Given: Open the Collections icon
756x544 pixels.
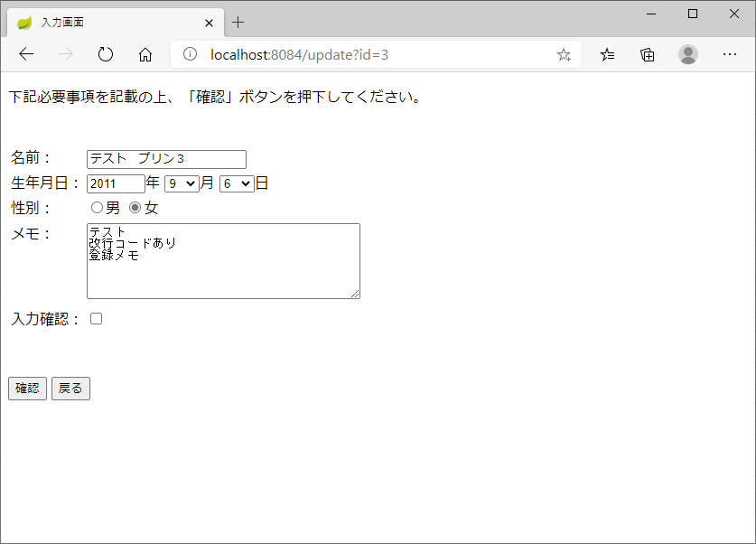Looking at the screenshot, I should [x=648, y=54].
